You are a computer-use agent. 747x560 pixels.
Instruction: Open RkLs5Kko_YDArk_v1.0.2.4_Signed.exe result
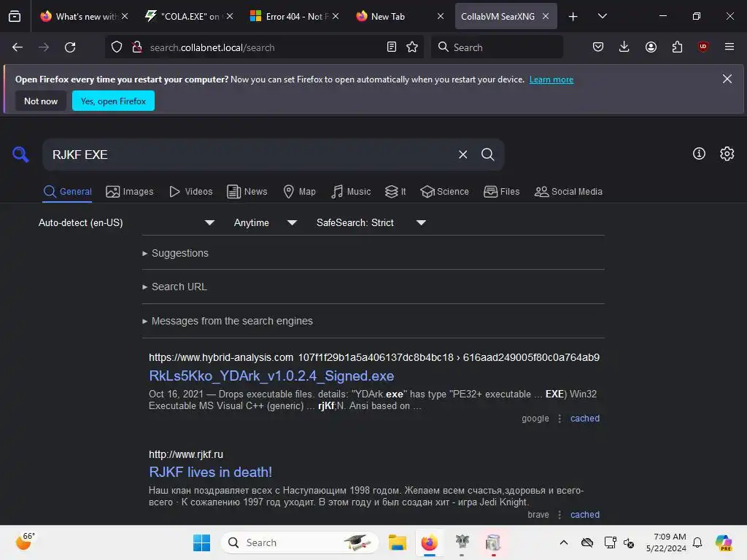tap(271, 376)
